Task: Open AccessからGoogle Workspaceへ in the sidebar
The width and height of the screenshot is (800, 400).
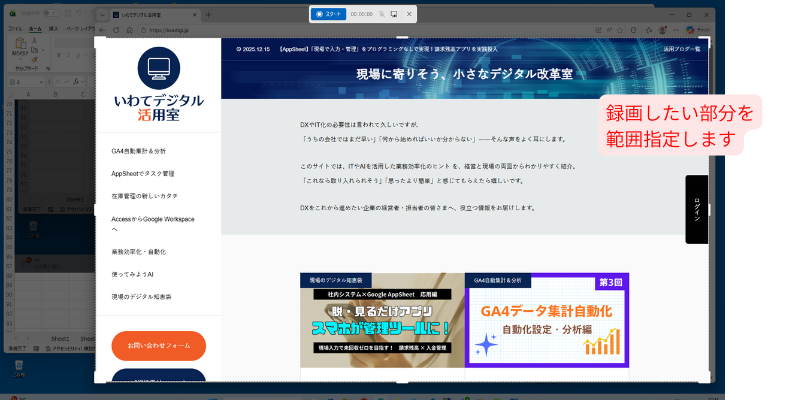Action: point(153,224)
